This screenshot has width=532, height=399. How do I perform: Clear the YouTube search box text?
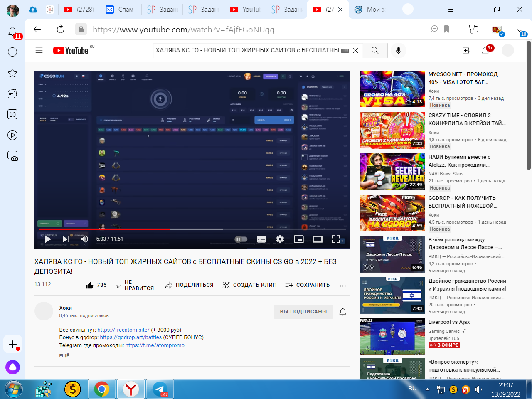tap(355, 50)
